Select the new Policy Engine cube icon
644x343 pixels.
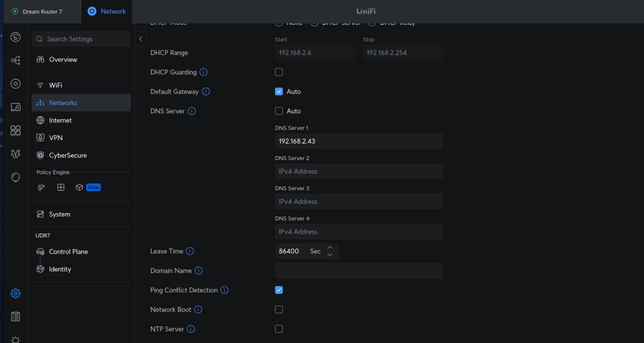pos(79,187)
